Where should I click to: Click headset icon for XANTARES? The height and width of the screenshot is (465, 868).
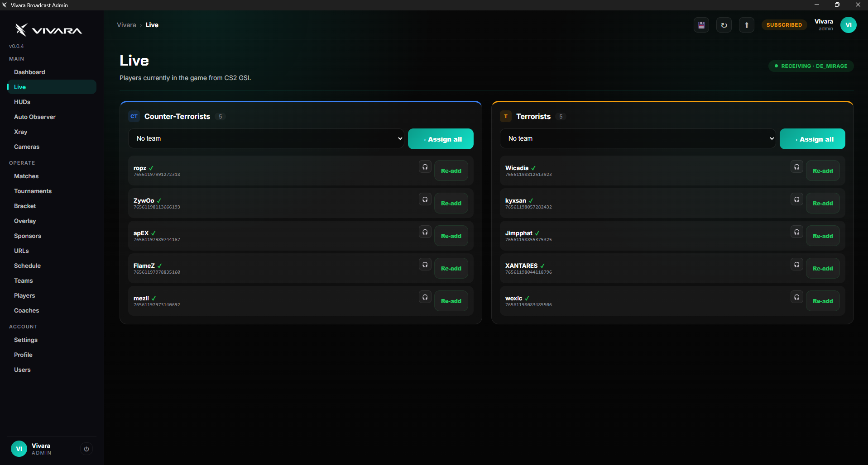[x=797, y=265]
